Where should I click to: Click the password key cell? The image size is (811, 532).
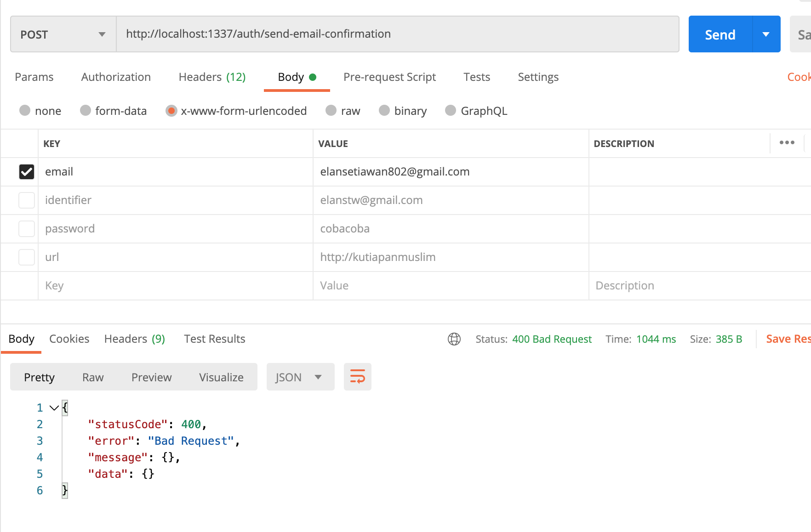click(x=176, y=229)
